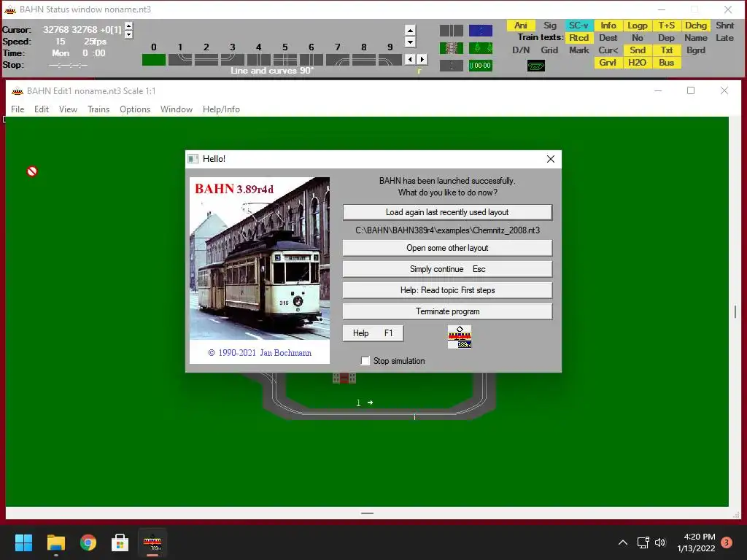Toggle the Grvl gravel option
747x560 pixels.
tap(608, 63)
